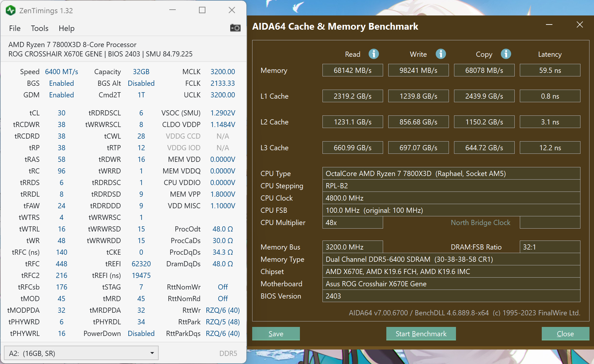
Task: Click the Cmd2T value 1T
Action: 141,95
